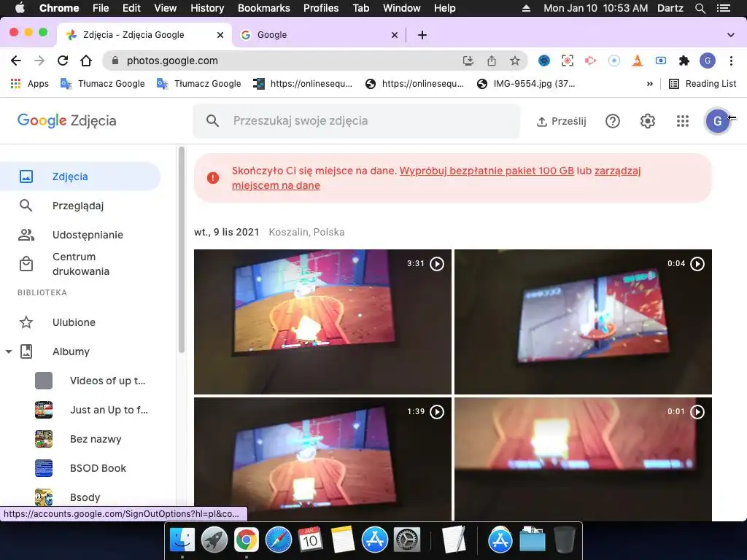Open a new tab with the plus button
The width and height of the screenshot is (747, 560).
click(422, 35)
